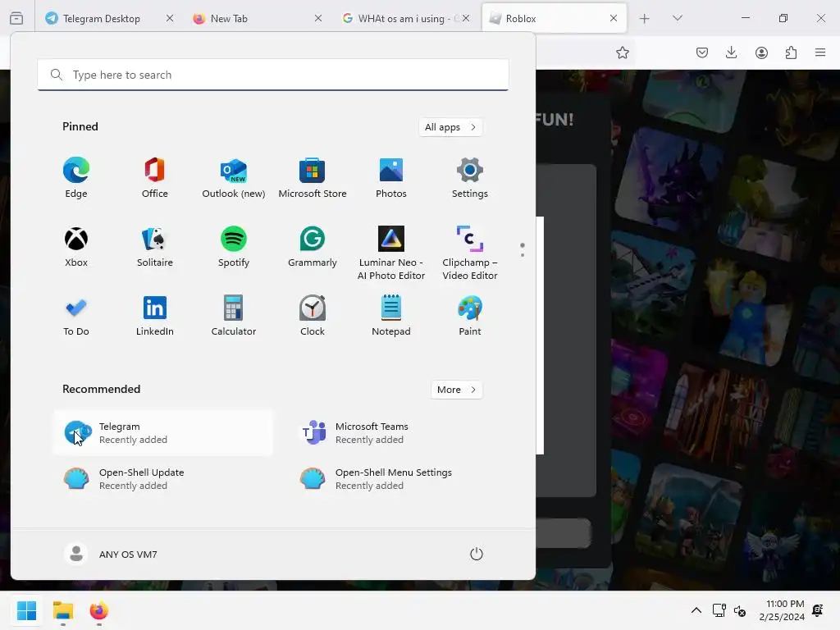Open recommended Microsoft Teams
This screenshot has width=840, height=630.
(x=399, y=433)
